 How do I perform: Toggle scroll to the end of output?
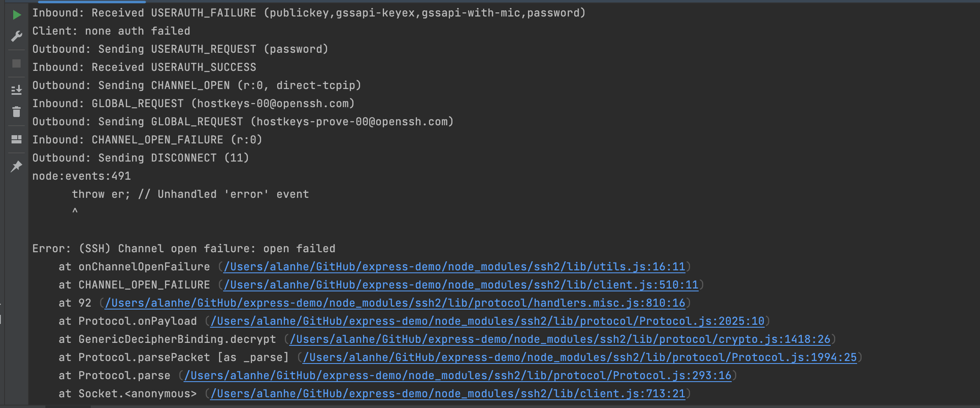pyautogui.click(x=16, y=90)
